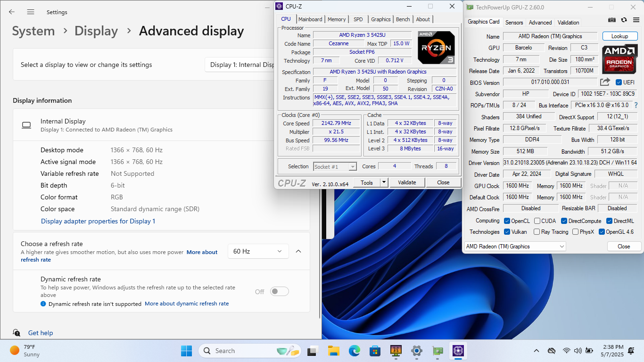Launch Microsoft Edge from the taskbar

tap(355, 351)
